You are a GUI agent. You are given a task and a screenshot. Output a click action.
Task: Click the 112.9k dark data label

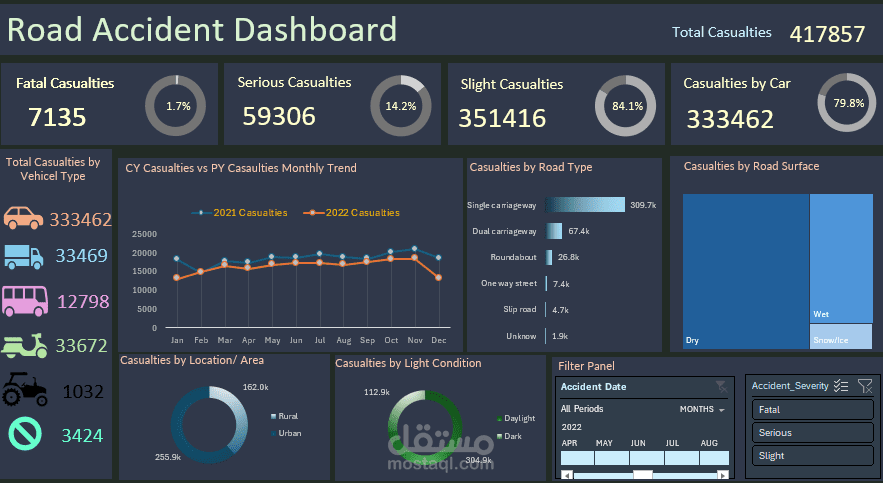(x=377, y=392)
